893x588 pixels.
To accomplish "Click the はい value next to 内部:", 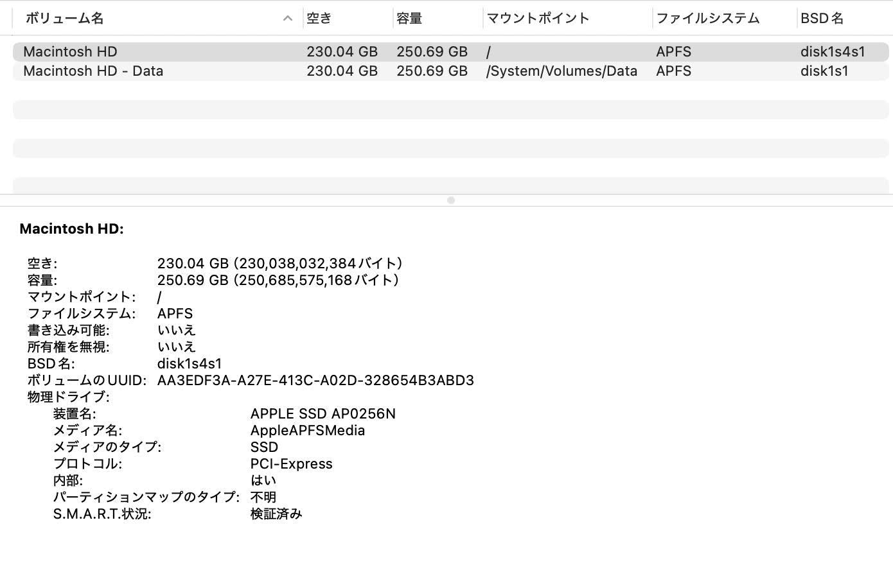I will tap(263, 480).
